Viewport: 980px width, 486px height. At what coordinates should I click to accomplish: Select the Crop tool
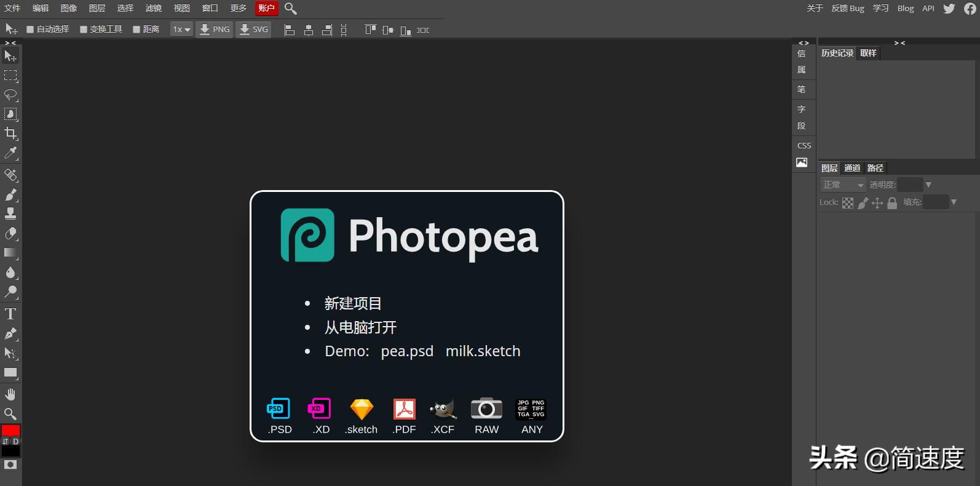click(x=10, y=133)
